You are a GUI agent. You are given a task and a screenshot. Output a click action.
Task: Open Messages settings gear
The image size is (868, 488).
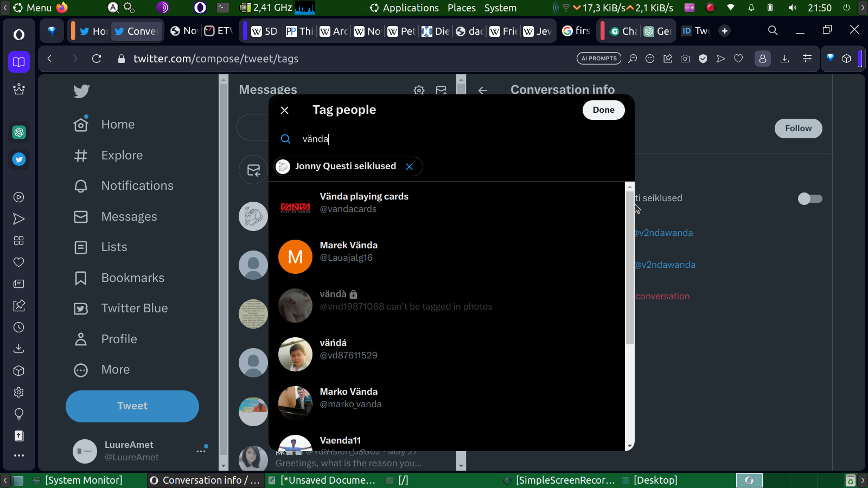(419, 90)
